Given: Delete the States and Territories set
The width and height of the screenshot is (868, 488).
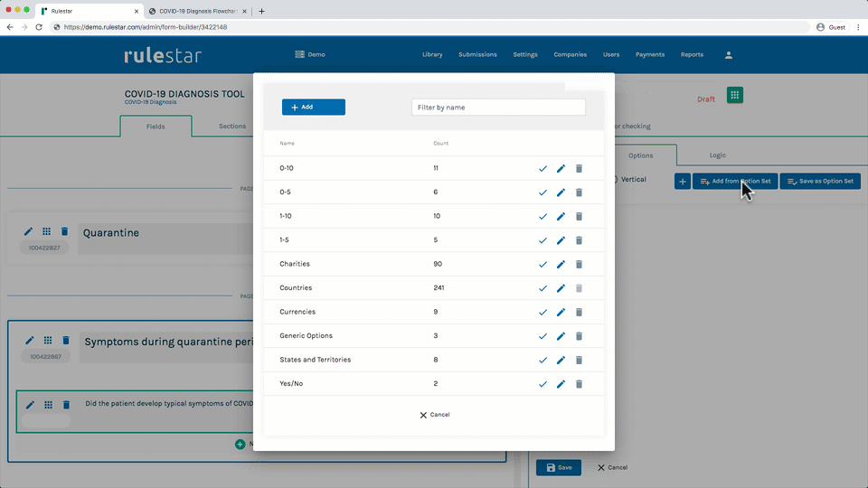Looking at the screenshot, I should coord(579,361).
